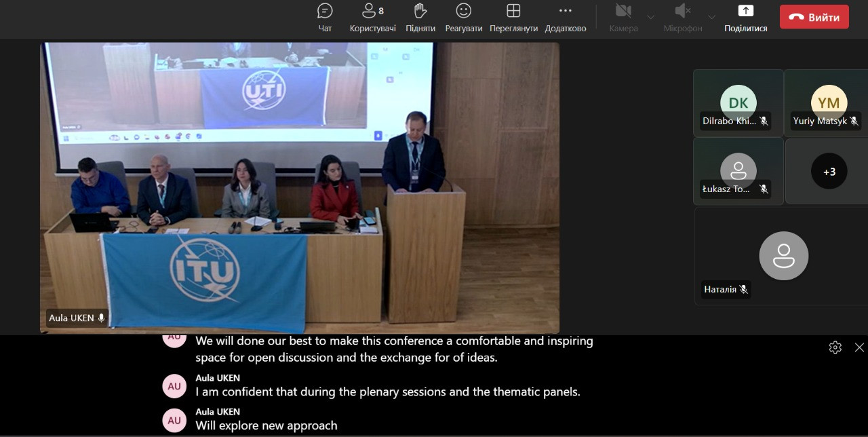Open the view layout options (Переглянути)

coord(513,17)
